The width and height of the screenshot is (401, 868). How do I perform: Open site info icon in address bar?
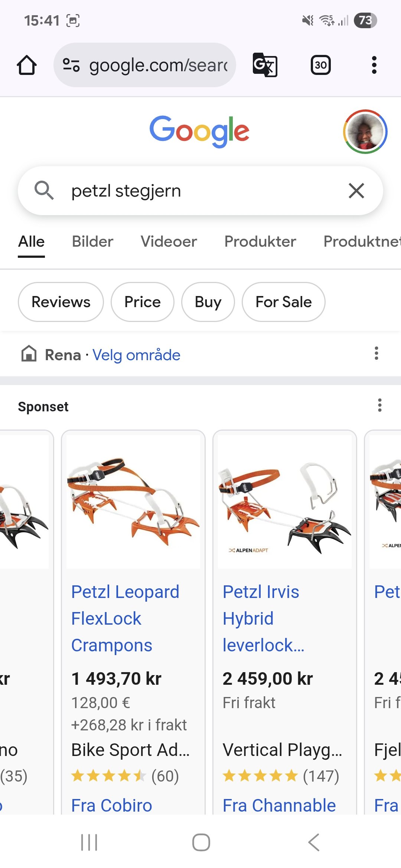tap(71, 65)
